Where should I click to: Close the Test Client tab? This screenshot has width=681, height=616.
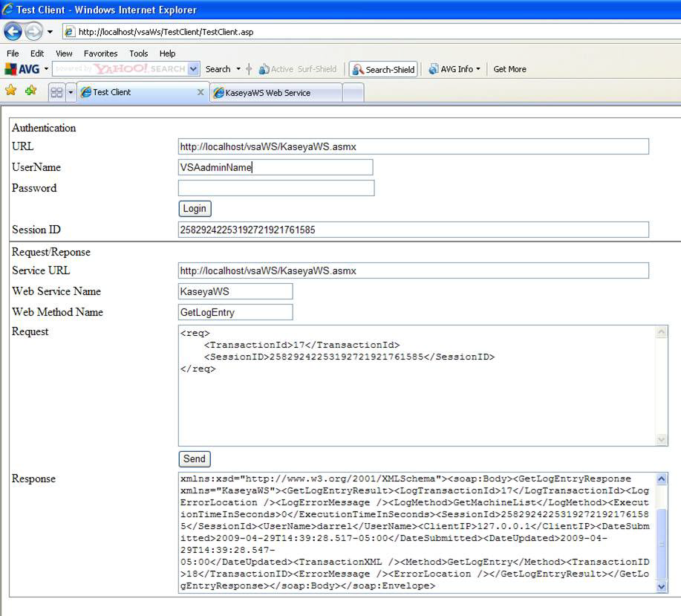[x=200, y=92]
